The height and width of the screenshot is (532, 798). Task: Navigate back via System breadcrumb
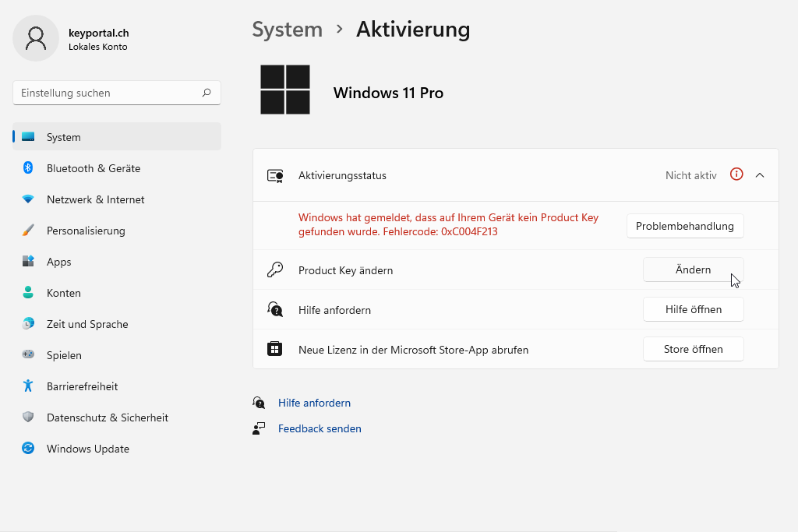click(287, 30)
